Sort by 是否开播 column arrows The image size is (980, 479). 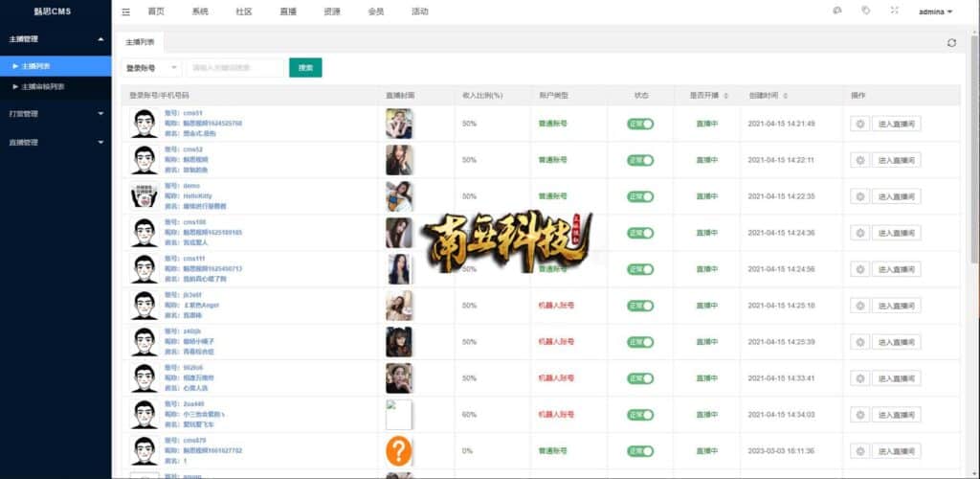[725, 96]
